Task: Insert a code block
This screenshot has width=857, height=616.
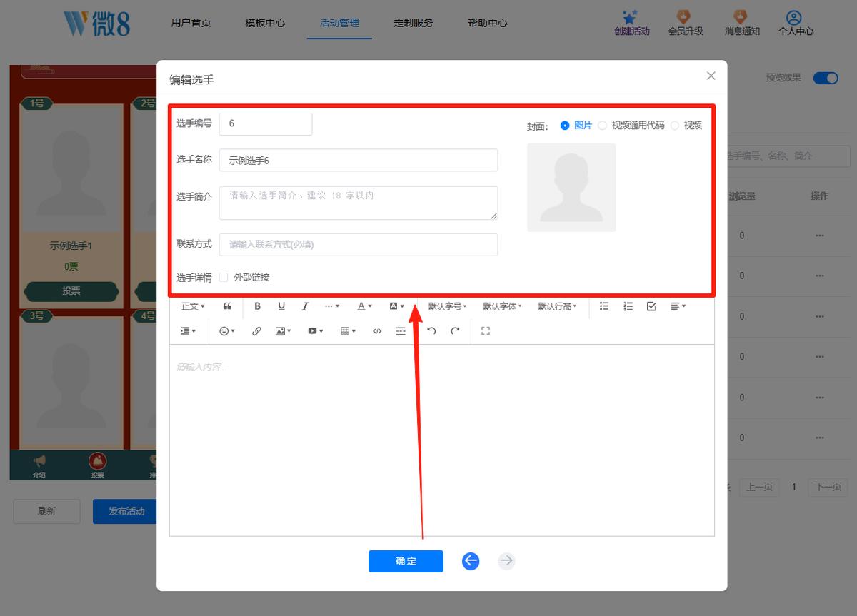Action: pyautogui.click(x=377, y=331)
